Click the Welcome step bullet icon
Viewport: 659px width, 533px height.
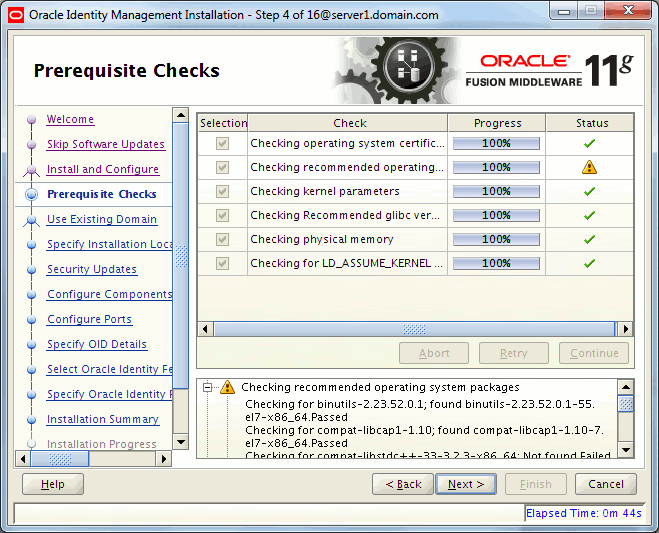32,119
